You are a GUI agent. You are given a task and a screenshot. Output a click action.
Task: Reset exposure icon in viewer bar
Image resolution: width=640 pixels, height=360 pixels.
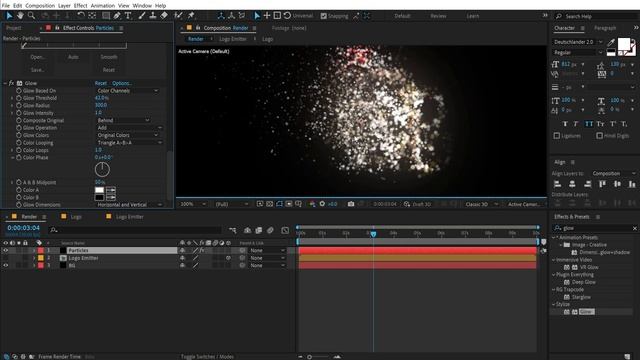point(322,204)
